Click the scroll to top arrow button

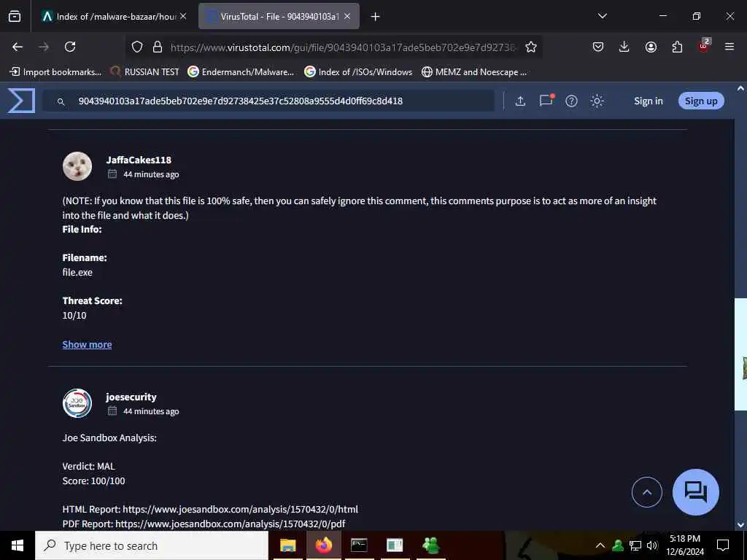point(646,492)
